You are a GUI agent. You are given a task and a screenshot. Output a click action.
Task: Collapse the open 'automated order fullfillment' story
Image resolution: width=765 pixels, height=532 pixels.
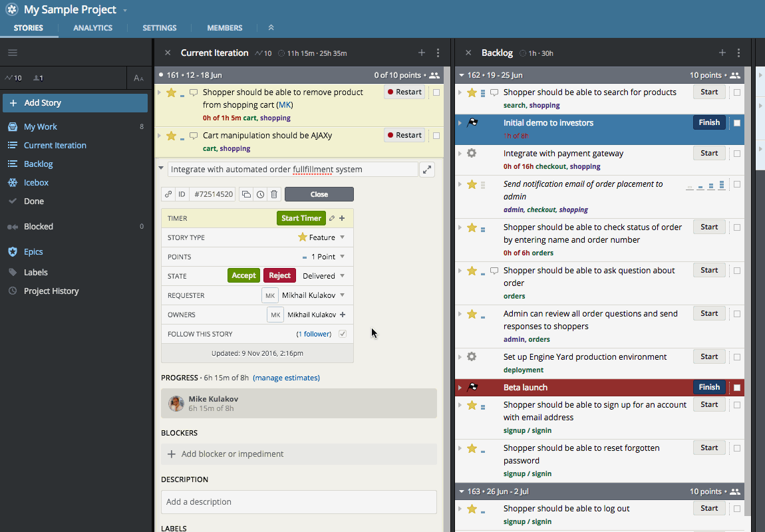click(x=160, y=168)
